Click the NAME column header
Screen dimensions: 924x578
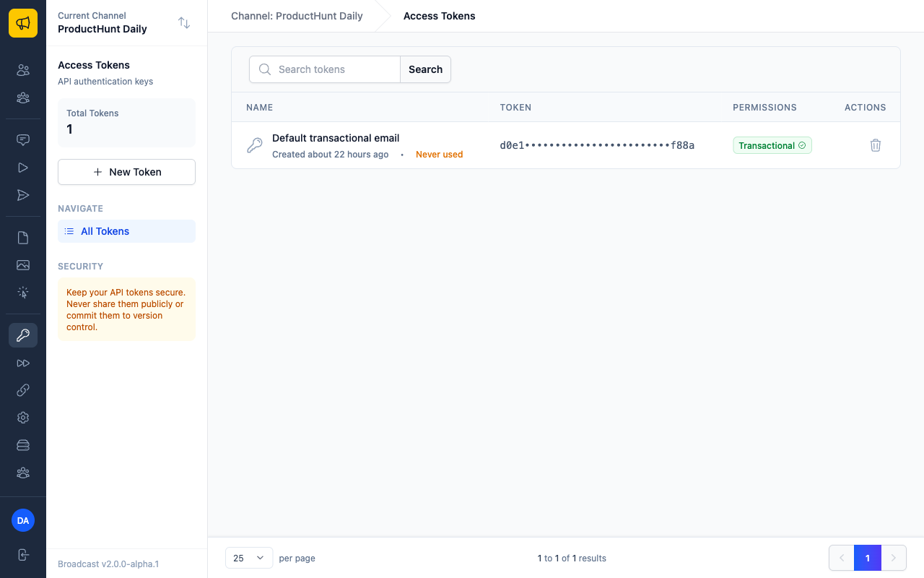259,107
